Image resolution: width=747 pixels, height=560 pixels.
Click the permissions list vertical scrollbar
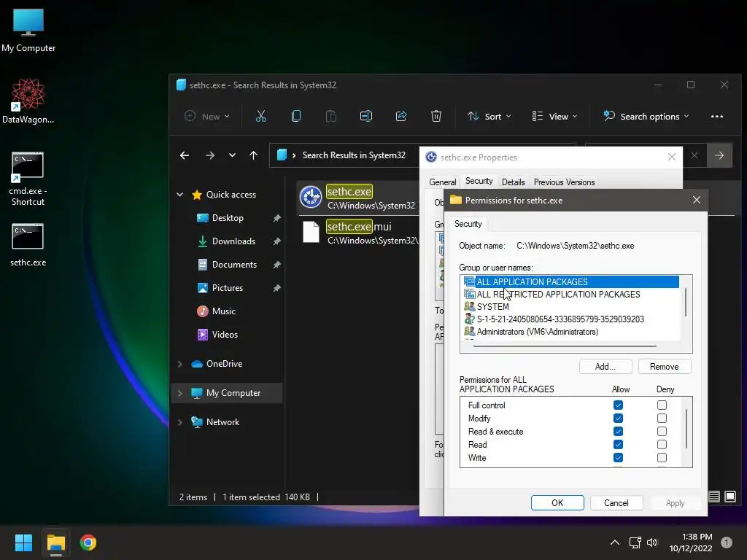pos(686,429)
